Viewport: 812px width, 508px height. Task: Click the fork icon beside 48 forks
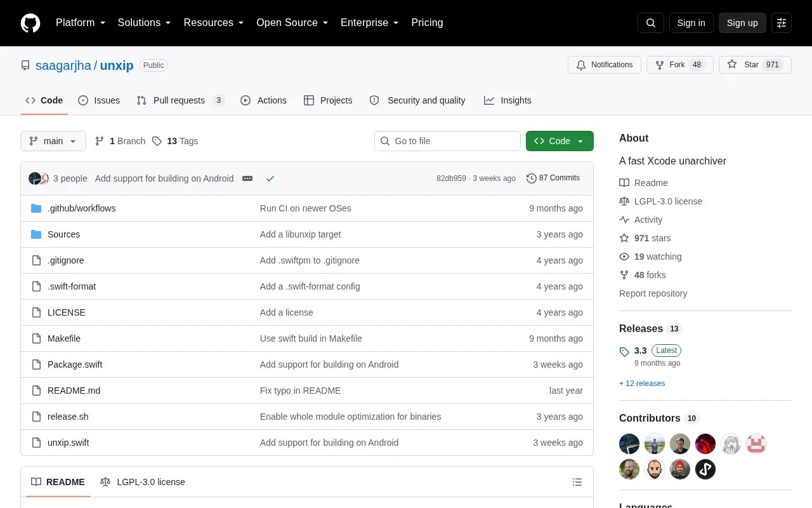pyautogui.click(x=624, y=275)
